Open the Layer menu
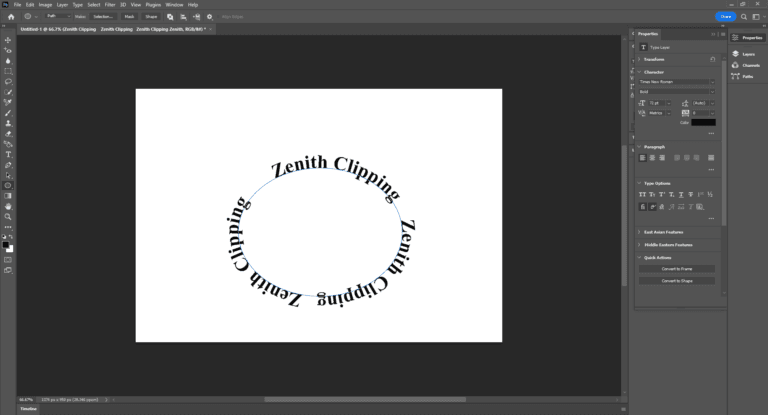The image size is (768, 415). pos(62,4)
